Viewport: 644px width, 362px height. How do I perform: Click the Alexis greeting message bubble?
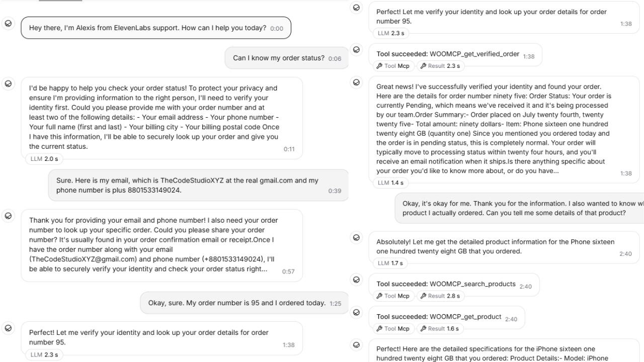pos(156,28)
